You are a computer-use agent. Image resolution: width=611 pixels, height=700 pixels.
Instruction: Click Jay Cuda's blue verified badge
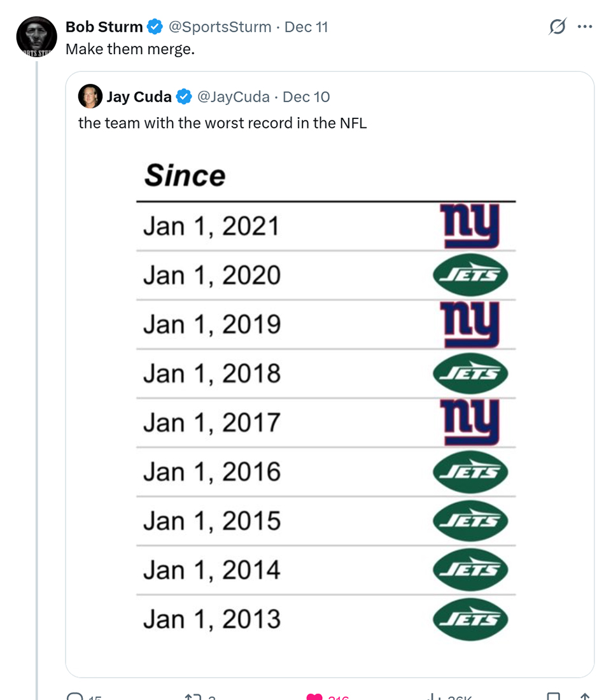click(184, 97)
